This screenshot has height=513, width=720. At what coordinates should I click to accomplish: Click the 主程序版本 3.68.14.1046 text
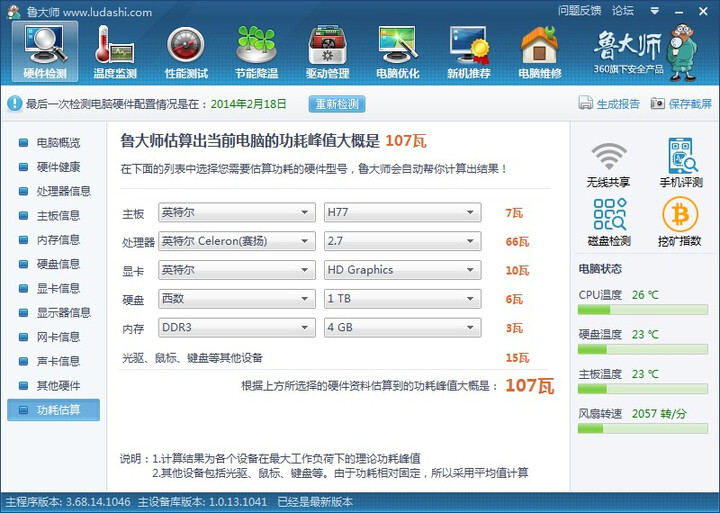(68, 502)
